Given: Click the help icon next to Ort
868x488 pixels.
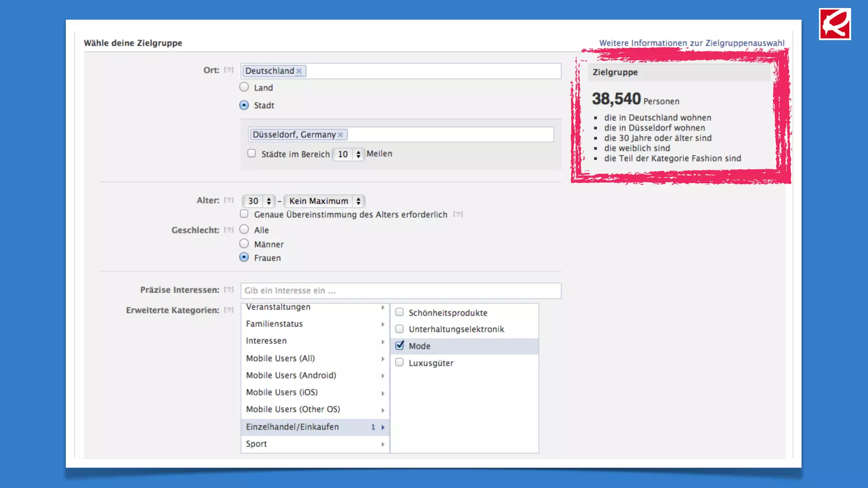Looking at the screenshot, I should (229, 70).
